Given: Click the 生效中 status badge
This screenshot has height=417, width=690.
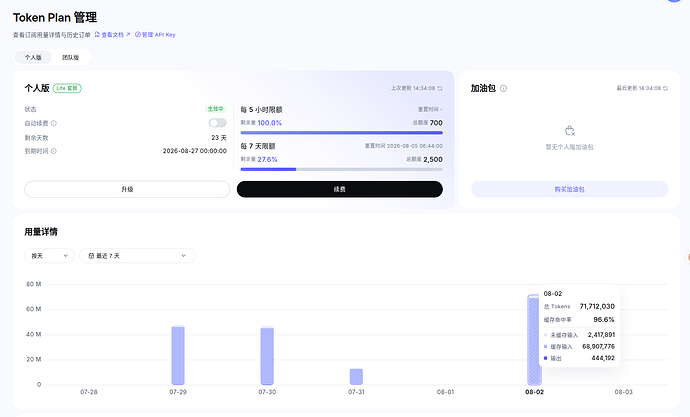Looking at the screenshot, I should pyautogui.click(x=216, y=109).
